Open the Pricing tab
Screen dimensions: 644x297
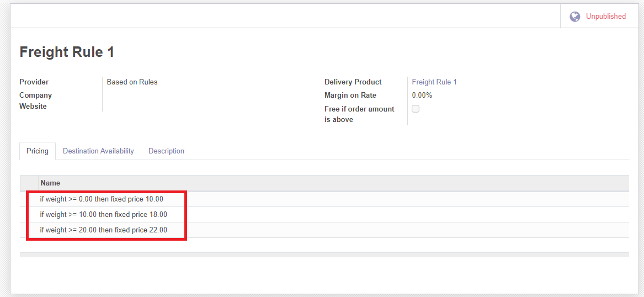pos(38,151)
